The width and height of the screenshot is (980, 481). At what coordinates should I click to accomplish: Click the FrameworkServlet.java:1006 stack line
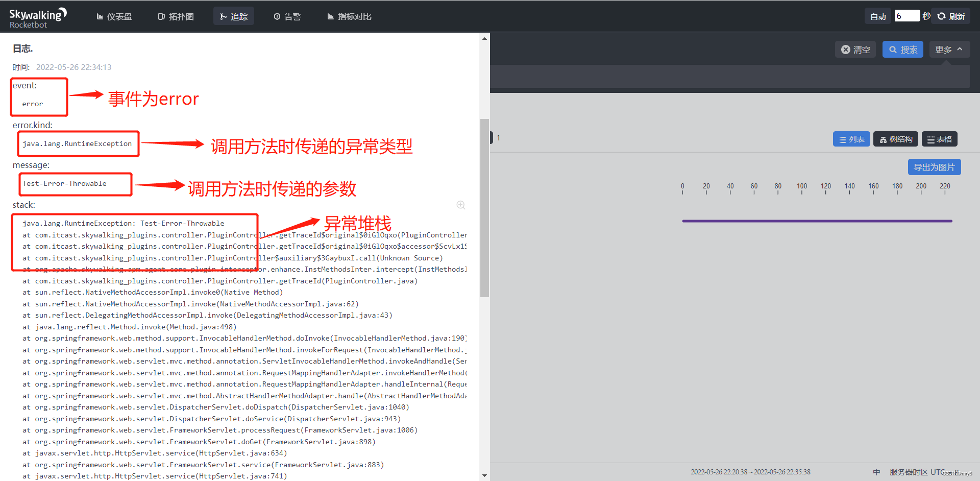click(x=220, y=430)
